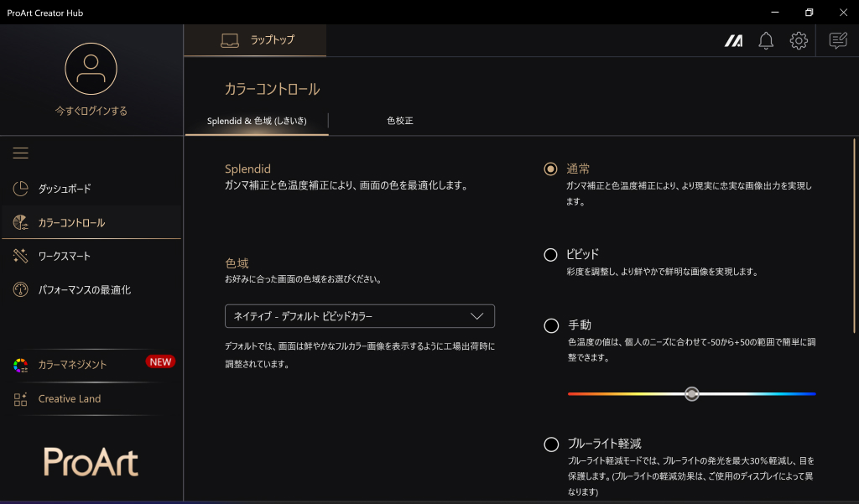The image size is (859, 504).
Task: Open ワークスマート in the sidebar
Action: (91, 256)
